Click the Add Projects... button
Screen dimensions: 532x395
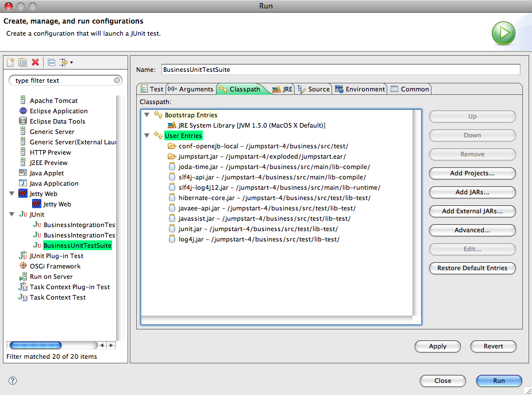click(472, 173)
